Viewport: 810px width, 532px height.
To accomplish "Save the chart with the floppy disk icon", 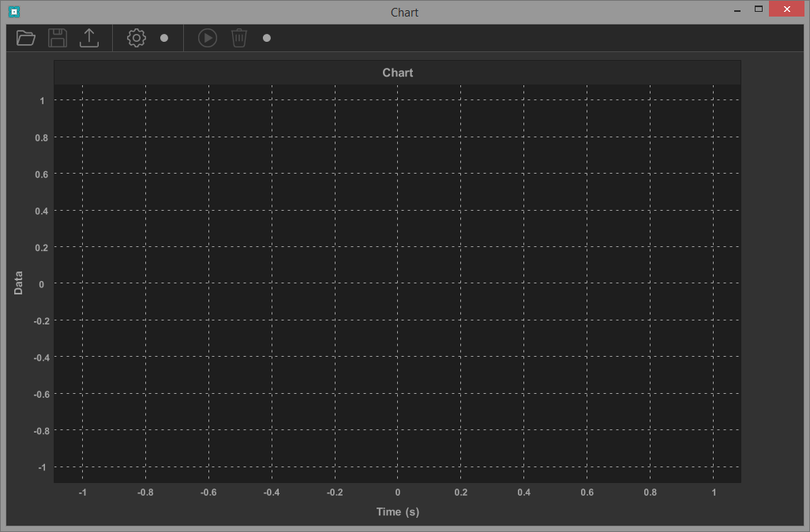I will point(58,38).
